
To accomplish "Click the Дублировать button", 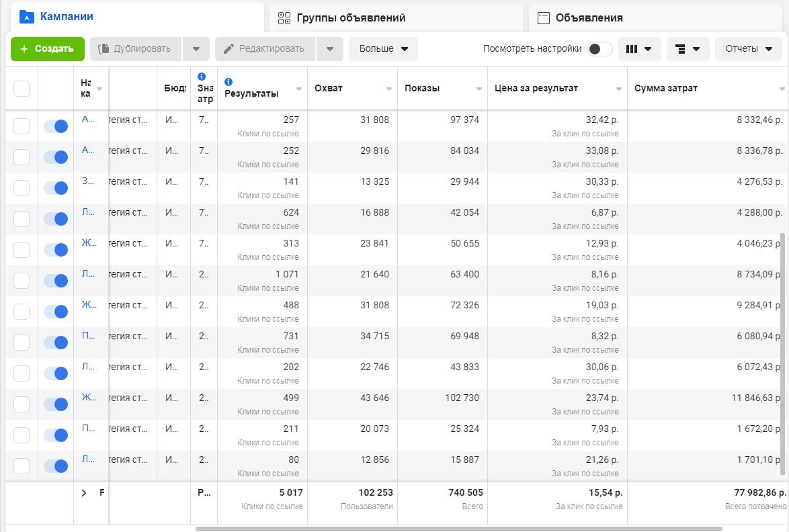I will click(x=136, y=49).
